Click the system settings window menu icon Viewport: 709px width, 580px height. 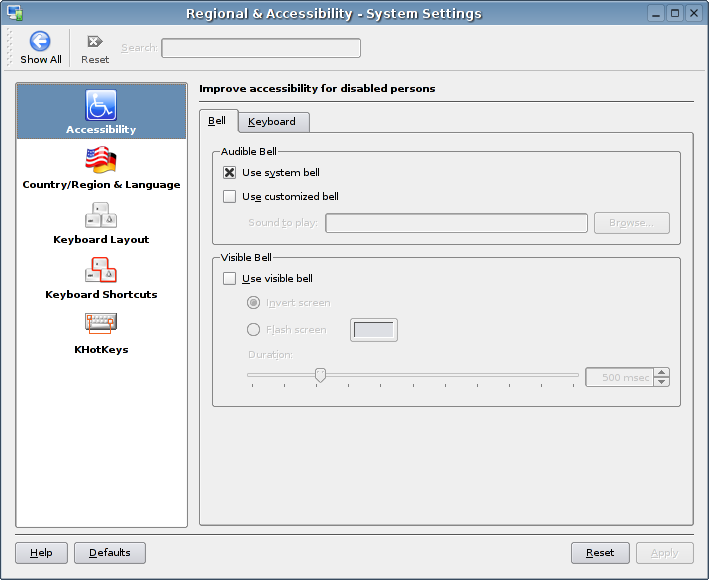[x=15, y=13]
